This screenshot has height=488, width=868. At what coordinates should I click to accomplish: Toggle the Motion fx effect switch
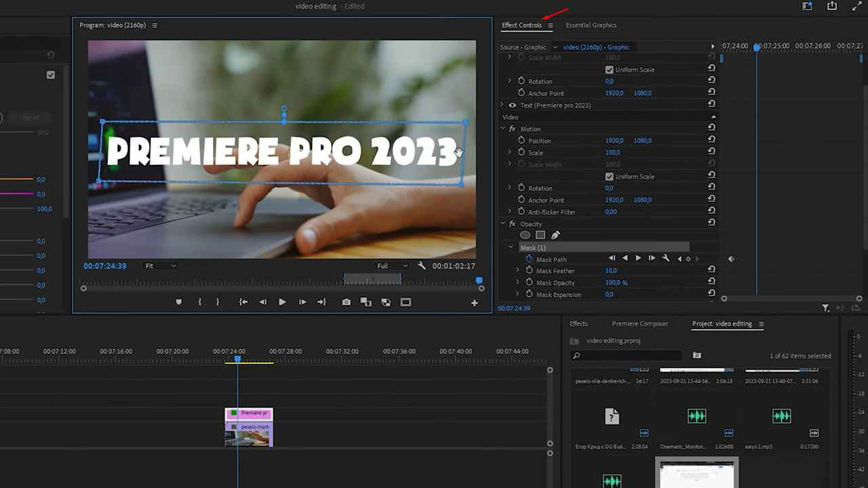click(513, 129)
